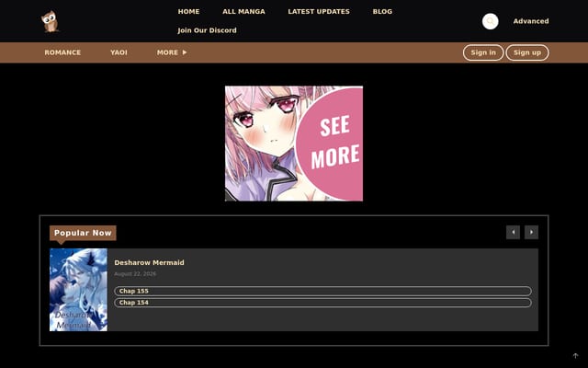The image size is (588, 368).
Task: Open the Desharow Mermaid title link
Action: point(149,262)
